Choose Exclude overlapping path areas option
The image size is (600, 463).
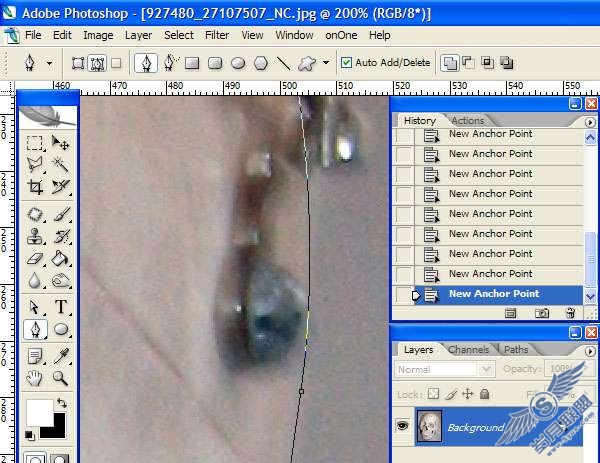507,63
